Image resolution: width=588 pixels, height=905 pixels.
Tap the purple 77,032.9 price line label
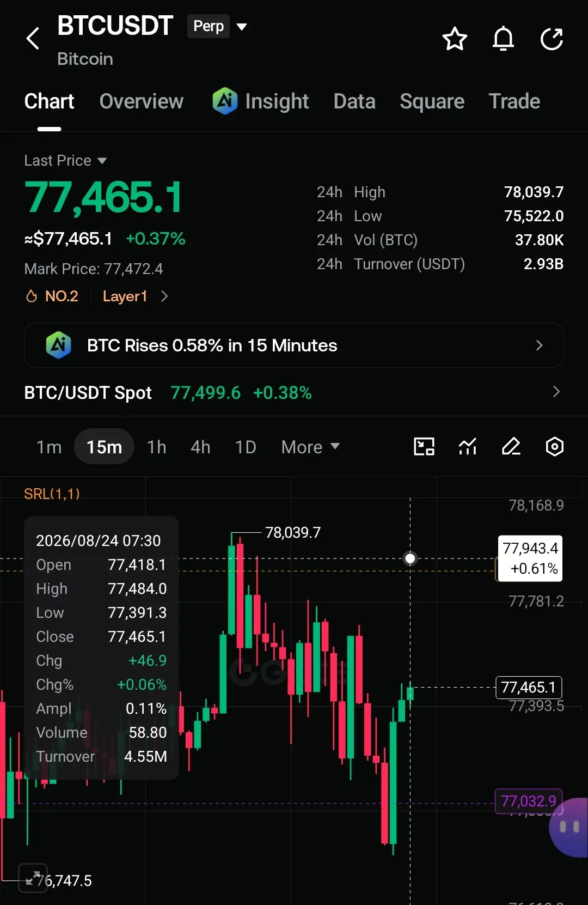point(529,801)
